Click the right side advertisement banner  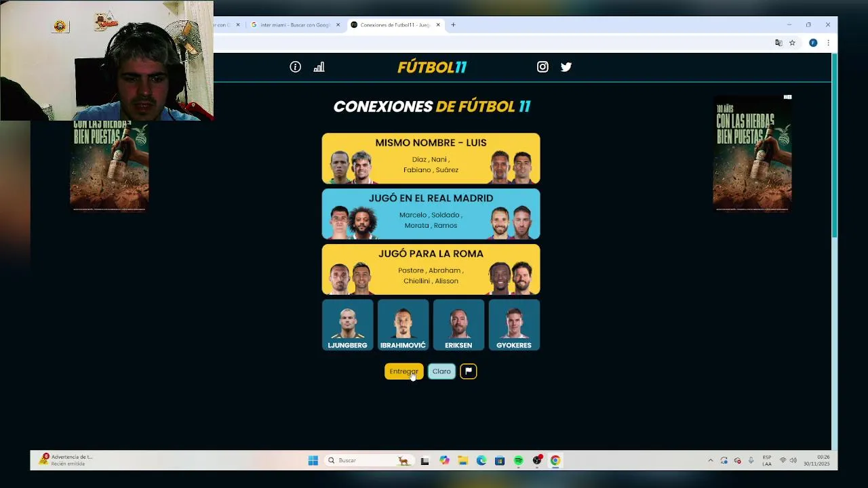point(752,153)
